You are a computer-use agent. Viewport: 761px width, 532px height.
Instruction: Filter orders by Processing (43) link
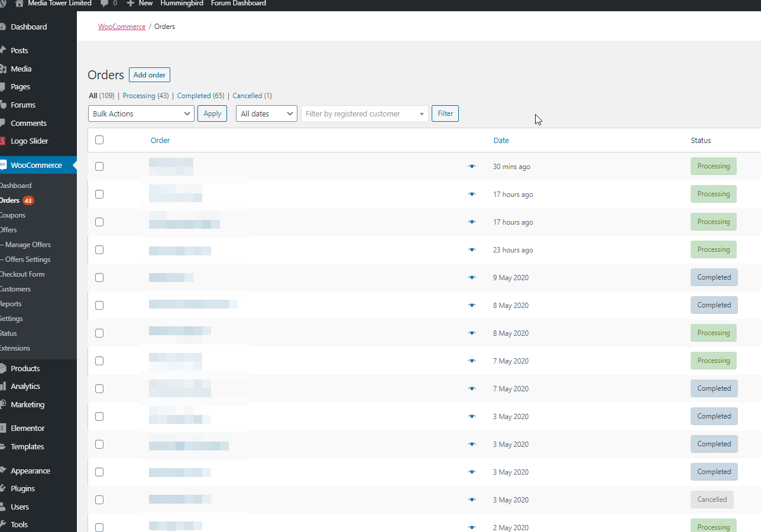[145, 96]
